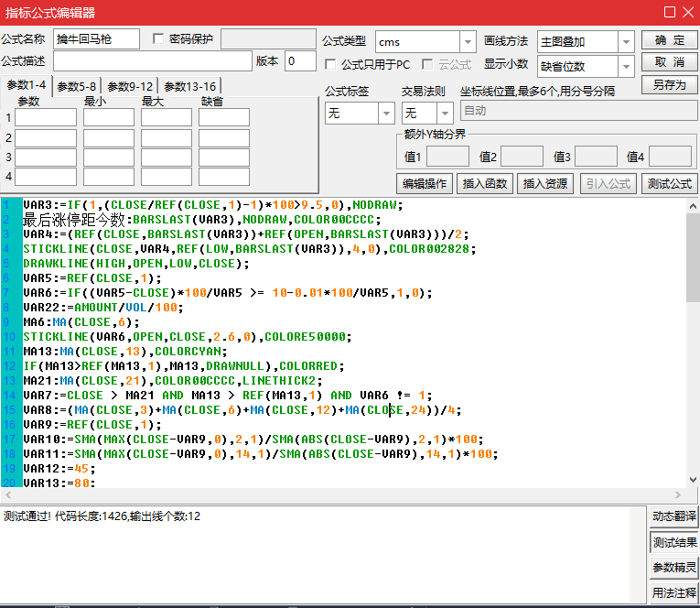700x608 pixels.
Task: Check the 云公式 option
Action: (427, 65)
